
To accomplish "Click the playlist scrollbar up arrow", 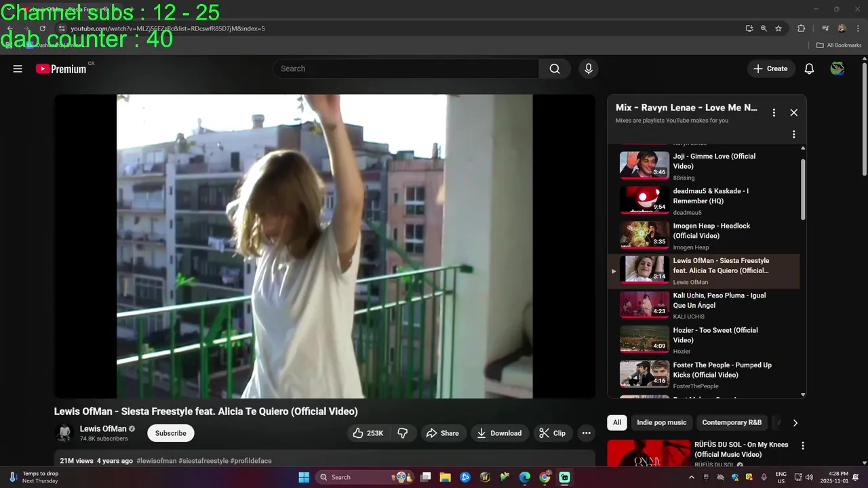I will [803, 148].
